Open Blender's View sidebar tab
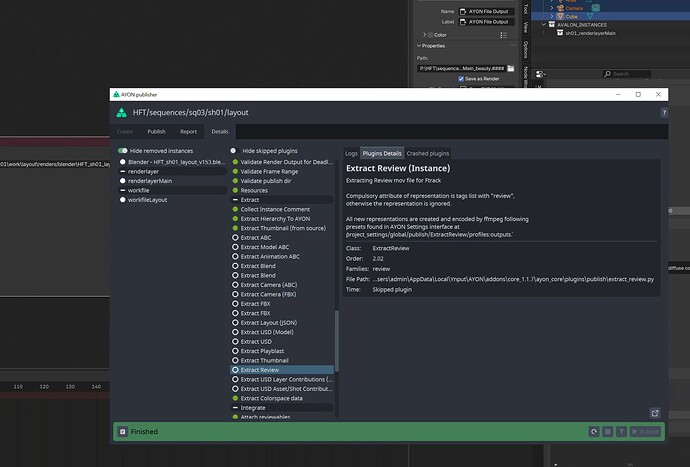 [x=525, y=27]
